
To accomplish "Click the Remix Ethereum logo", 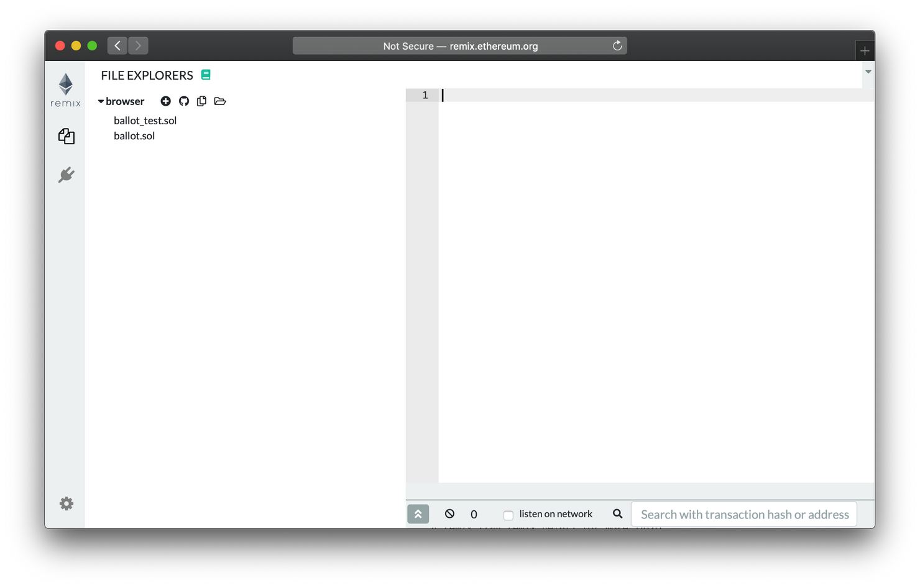I will 65,90.
